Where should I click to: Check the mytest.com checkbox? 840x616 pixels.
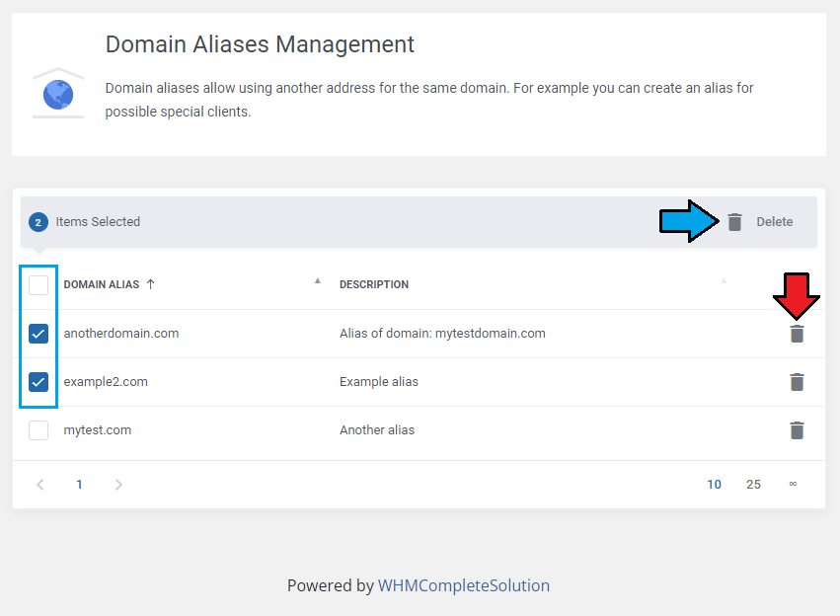pos(38,430)
